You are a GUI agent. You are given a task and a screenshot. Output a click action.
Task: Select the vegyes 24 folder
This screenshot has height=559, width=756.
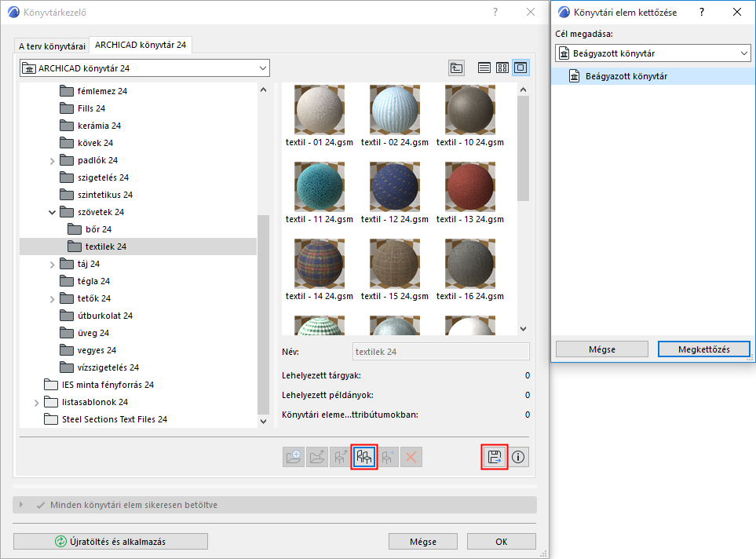[88, 351]
